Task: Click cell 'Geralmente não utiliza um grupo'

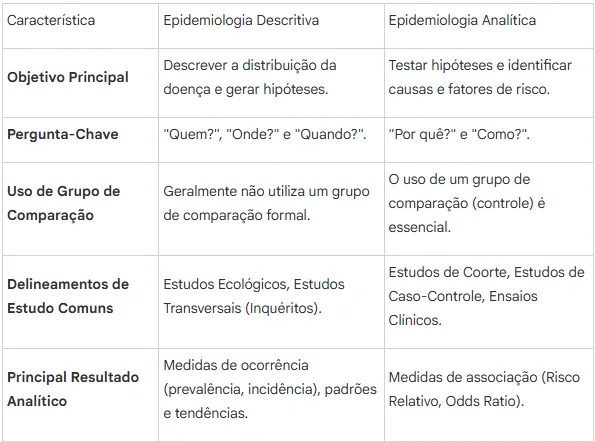Action: coord(271,209)
